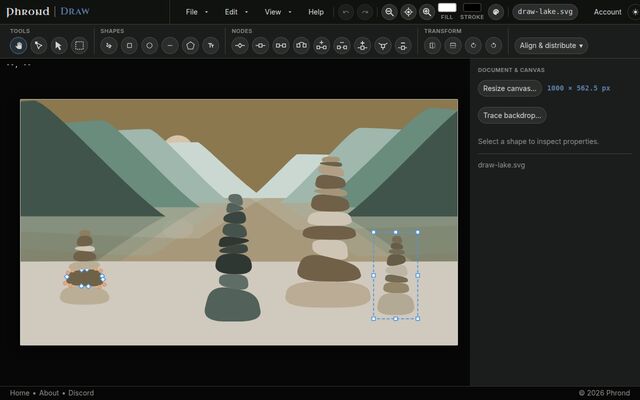640x400 pixels.
Task: Open the white Fill color swatch
Action: (x=447, y=7)
